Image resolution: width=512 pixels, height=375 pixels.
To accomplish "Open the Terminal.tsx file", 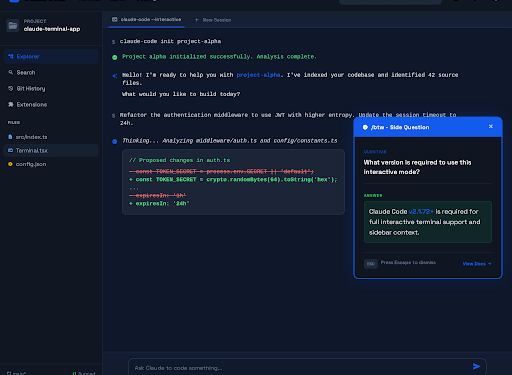I will point(51,150).
